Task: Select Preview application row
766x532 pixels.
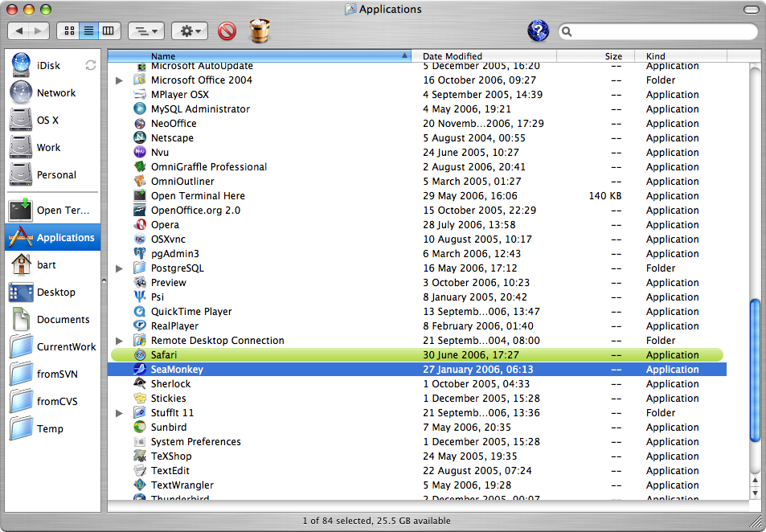Action: click(x=417, y=282)
